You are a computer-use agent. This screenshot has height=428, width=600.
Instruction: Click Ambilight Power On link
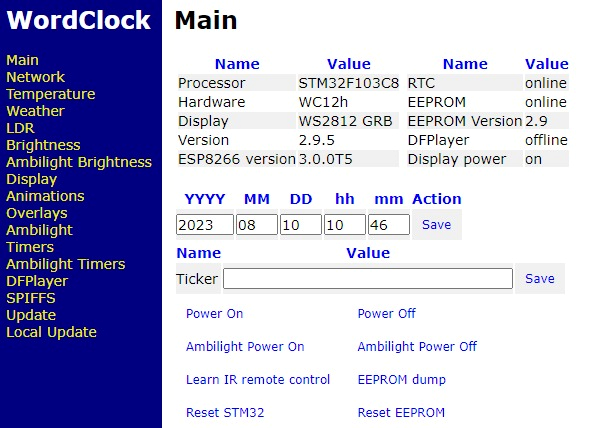coord(245,347)
